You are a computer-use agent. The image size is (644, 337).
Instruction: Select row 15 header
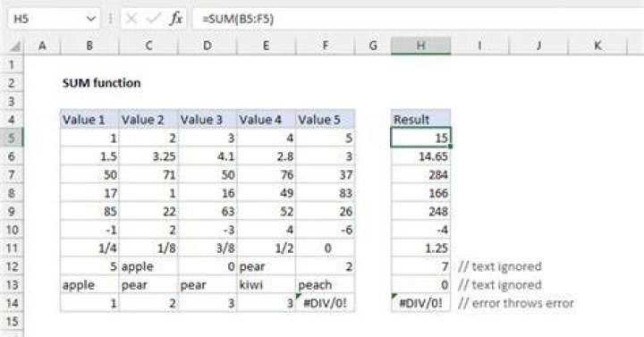pos(12,322)
